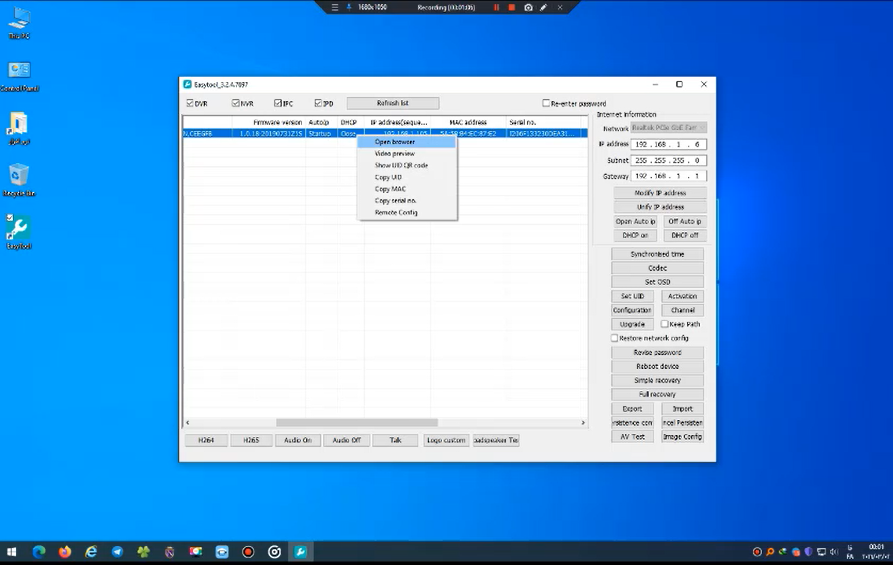Click the Reboot device button
This screenshot has height=565, width=893.
click(657, 366)
